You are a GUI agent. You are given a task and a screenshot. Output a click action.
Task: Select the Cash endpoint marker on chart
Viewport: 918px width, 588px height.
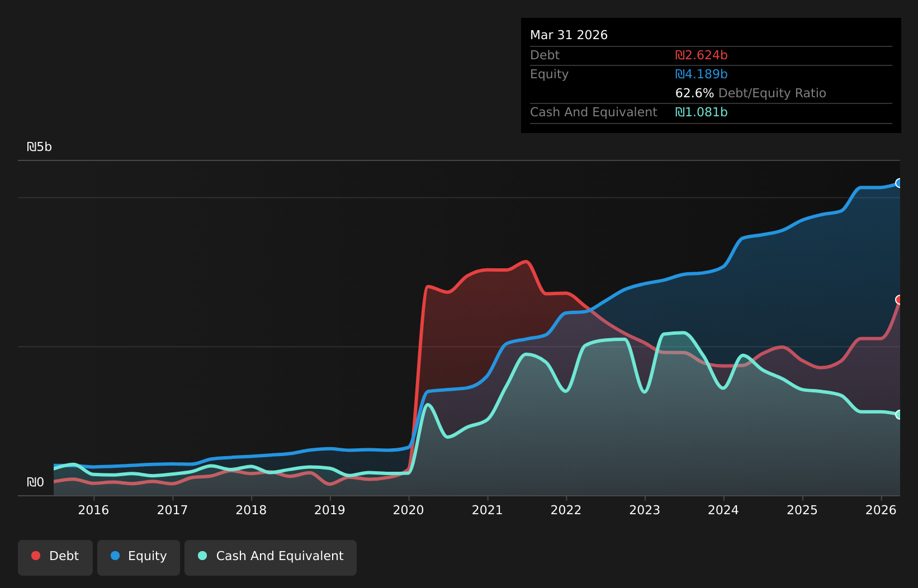[x=899, y=414]
